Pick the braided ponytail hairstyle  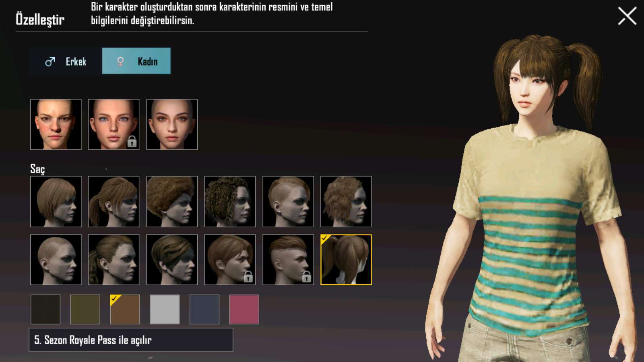coord(114,260)
